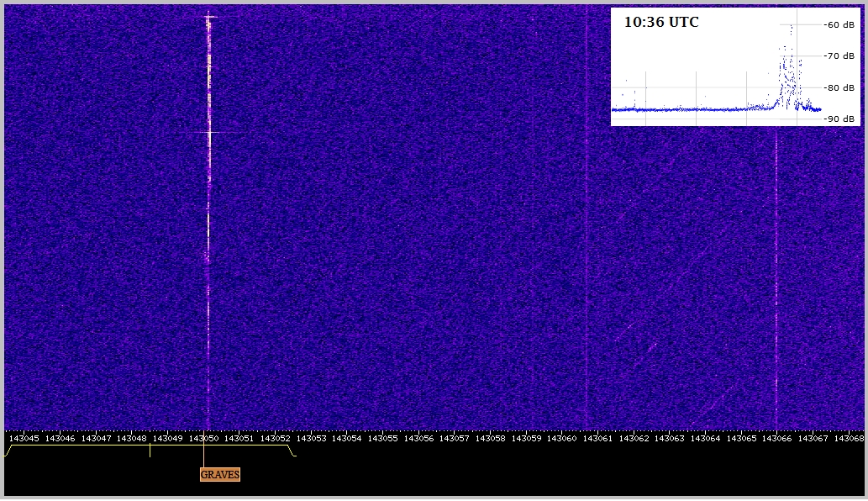Click the 143050 frequency tick label

coord(203,439)
